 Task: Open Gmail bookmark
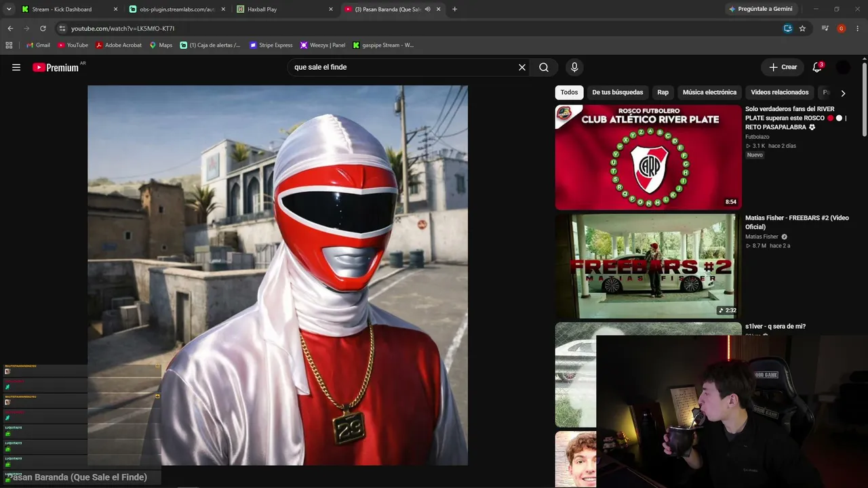coord(38,45)
